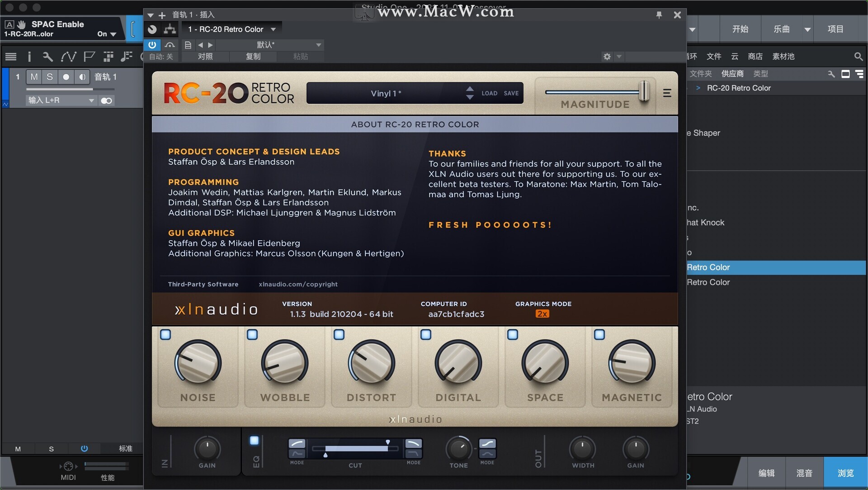Click the sidechain routing icon
The height and width of the screenshot is (490, 868).
point(170,29)
